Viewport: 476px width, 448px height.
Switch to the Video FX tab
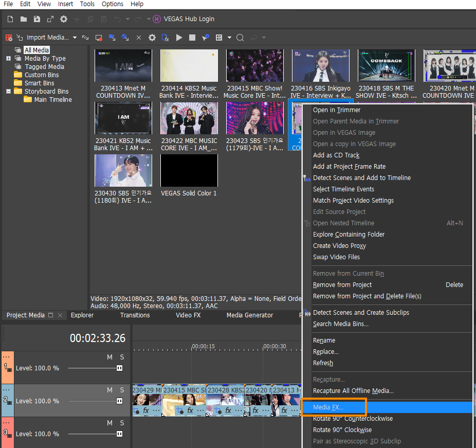click(x=188, y=315)
